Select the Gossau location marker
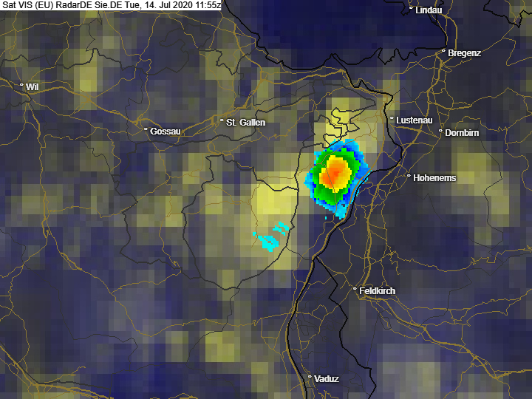The image size is (532, 399). 146,129
